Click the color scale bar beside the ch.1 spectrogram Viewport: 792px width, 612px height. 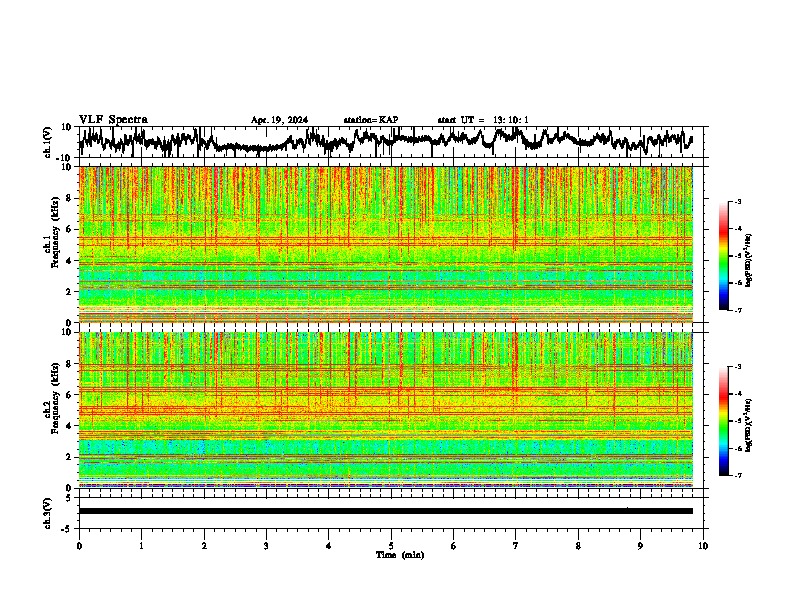(x=723, y=256)
